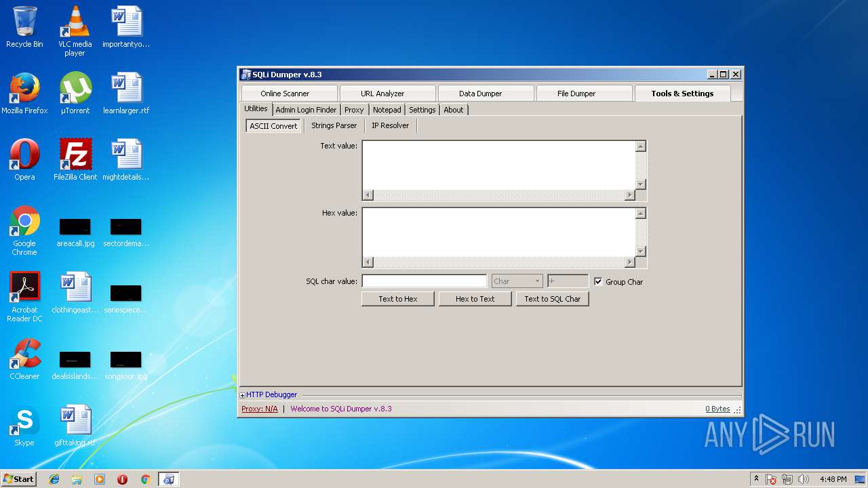Image resolution: width=868 pixels, height=488 pixels.
Task: Click the Opera icon in taskbar
Action: point(122,479)
